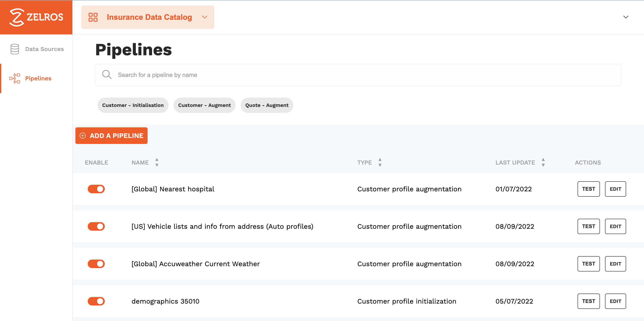The height and width of the screenshot is (321, 644).
Task: Disable the demographics 35010 pipeline toggle
Action: [x=96, y=301]
